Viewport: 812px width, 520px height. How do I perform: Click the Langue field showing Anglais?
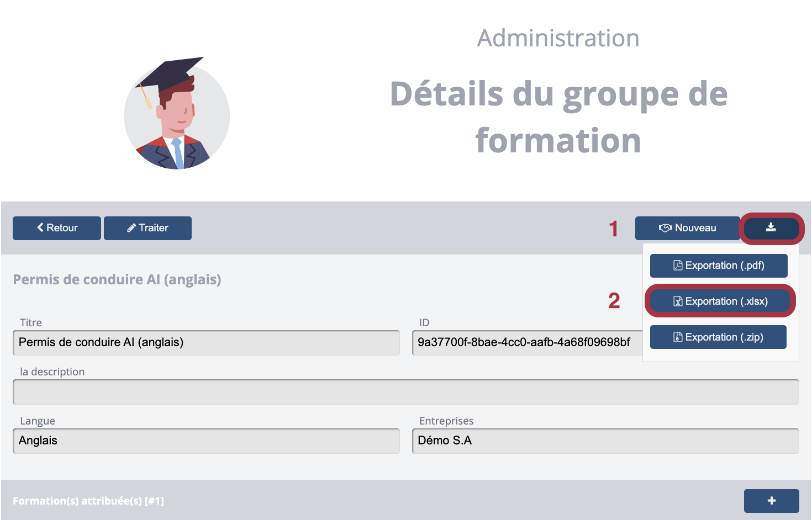tap(206, 441)
